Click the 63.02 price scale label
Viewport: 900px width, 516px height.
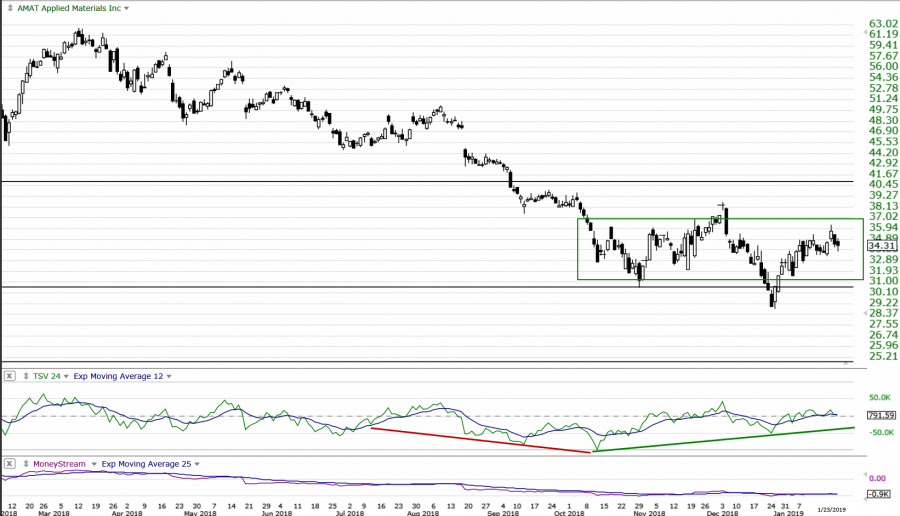883,24
